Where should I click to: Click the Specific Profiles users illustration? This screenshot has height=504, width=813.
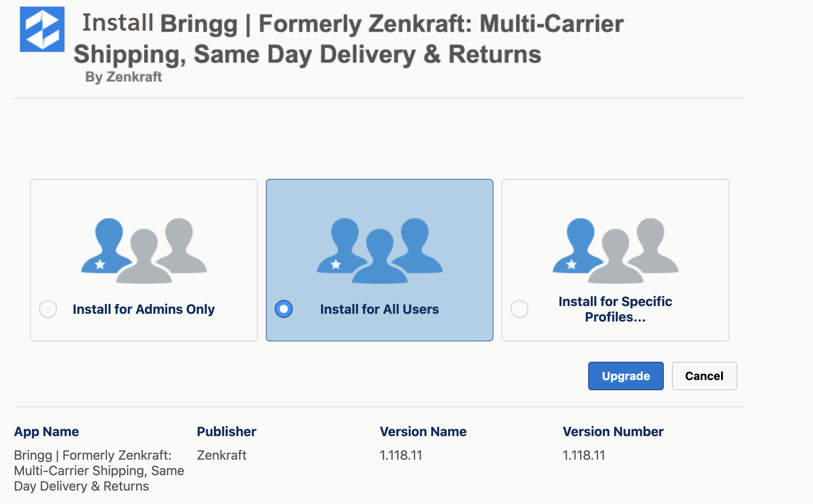615,250
